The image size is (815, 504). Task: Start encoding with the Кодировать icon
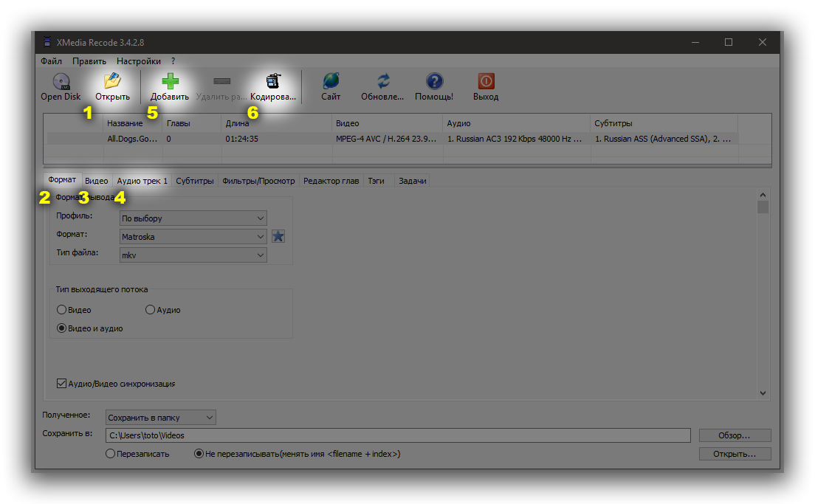(273, 81)
